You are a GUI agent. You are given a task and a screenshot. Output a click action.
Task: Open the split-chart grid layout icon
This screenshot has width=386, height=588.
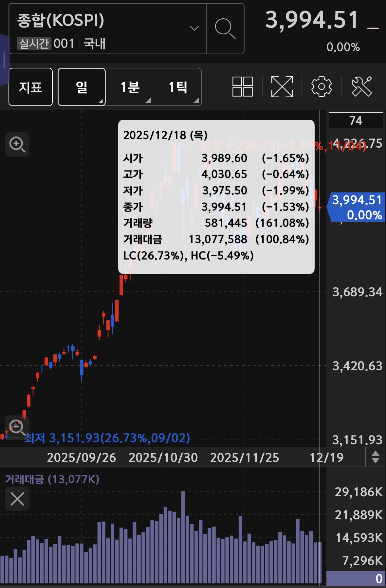242,87
